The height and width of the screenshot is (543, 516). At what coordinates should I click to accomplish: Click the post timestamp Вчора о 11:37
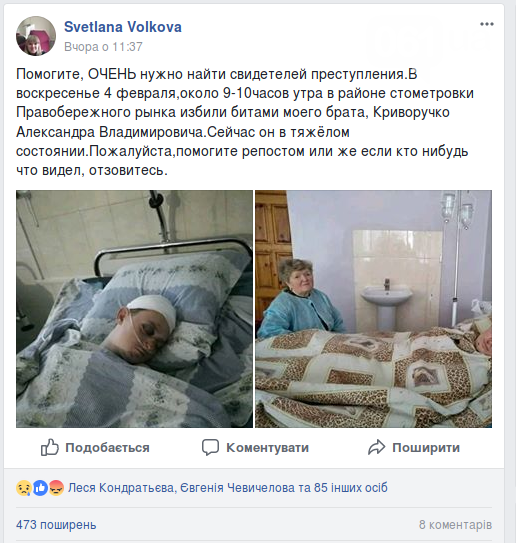[103, 47]
